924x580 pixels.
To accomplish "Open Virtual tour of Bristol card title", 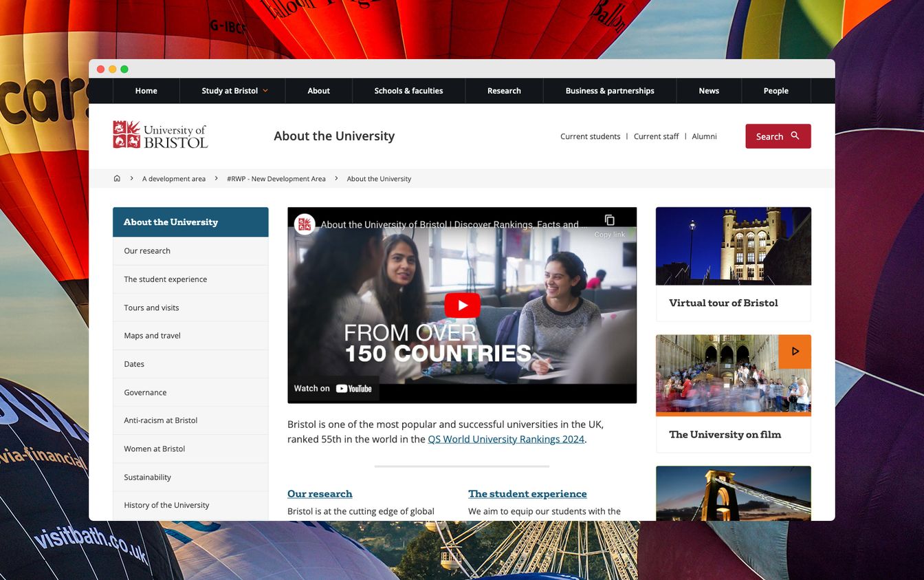I will (723, 303).
